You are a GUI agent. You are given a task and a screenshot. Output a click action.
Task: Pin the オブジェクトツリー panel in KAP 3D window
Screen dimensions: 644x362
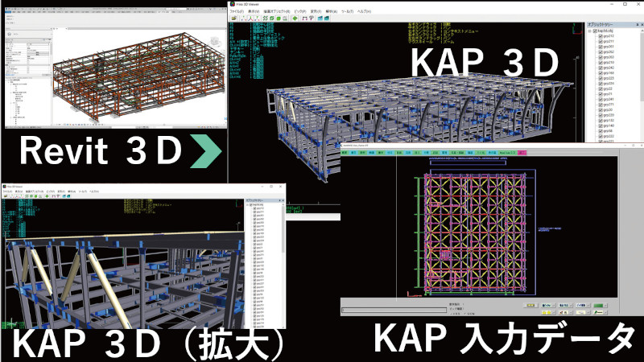pyautogui.click(x=638, y=25)
